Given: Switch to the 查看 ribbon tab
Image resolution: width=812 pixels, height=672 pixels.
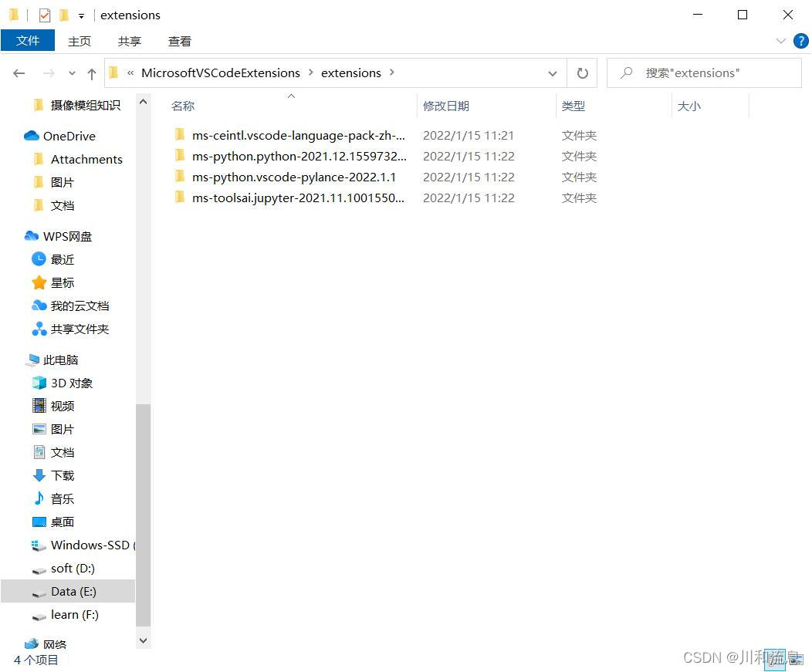Looking at the screenshot, I should pos(180,41).
